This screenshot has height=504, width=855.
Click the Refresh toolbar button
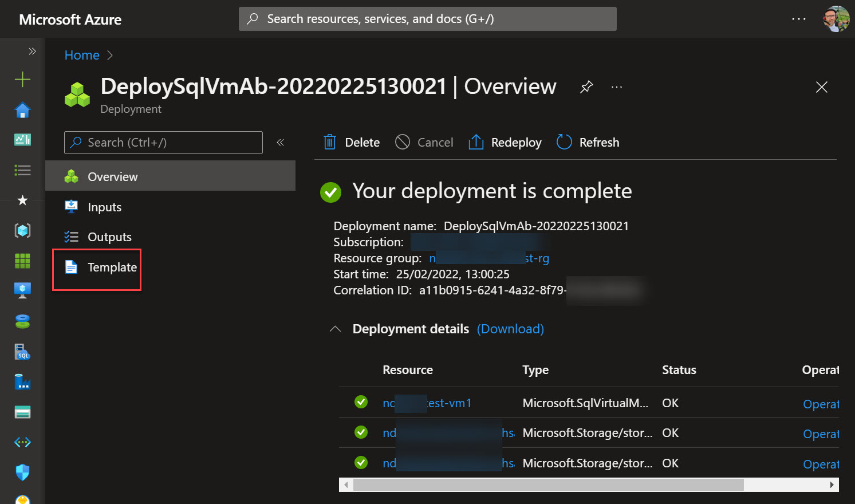pos(588,142)
